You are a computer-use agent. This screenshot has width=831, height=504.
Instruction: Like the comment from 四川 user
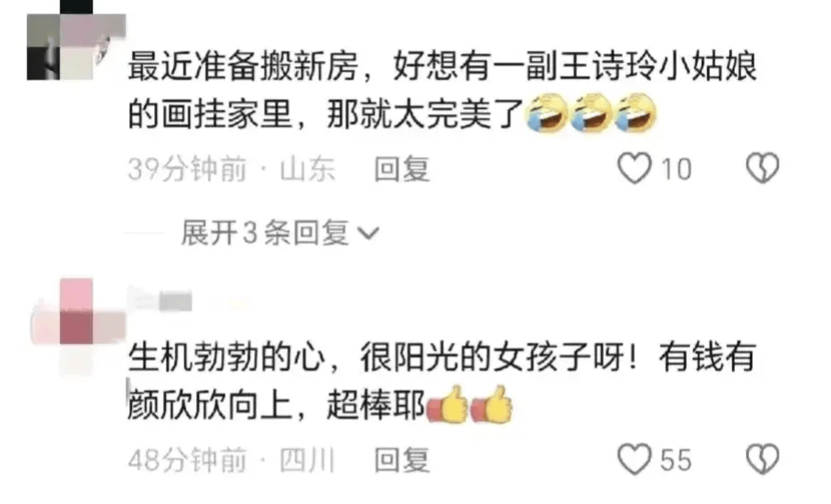[x=635, y=460]
